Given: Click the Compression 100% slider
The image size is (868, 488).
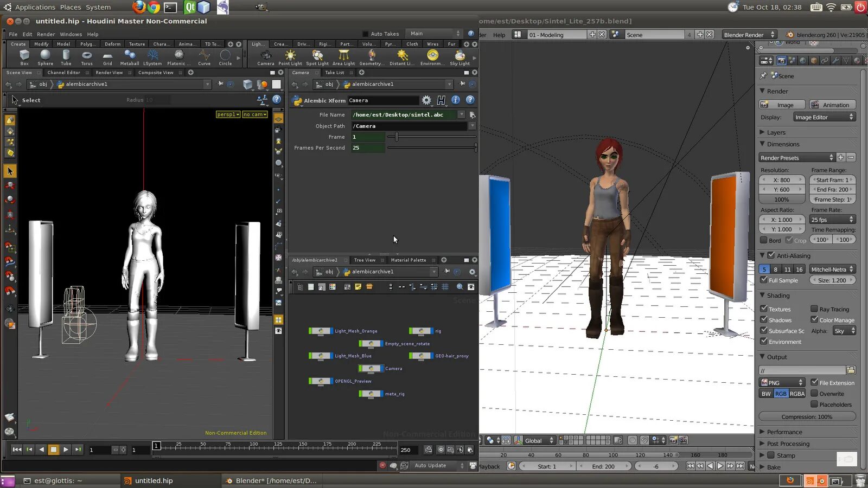Looking at the screenshot, I should click(x=807, y=416).
